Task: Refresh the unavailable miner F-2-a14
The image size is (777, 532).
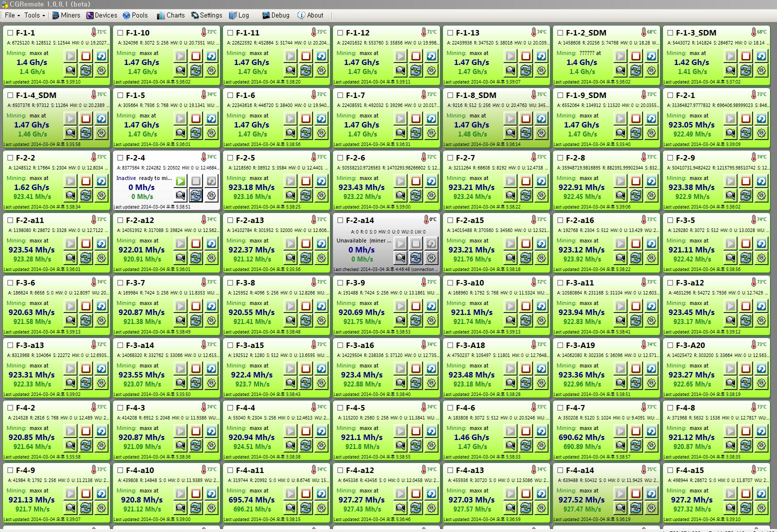Action: [x=416, y=258]
